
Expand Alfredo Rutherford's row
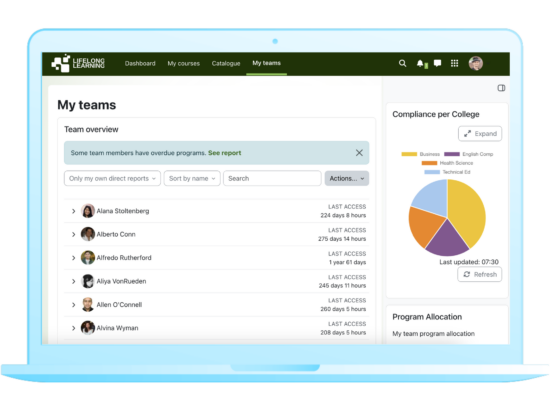pyautogui.click(x=73, y=258)
